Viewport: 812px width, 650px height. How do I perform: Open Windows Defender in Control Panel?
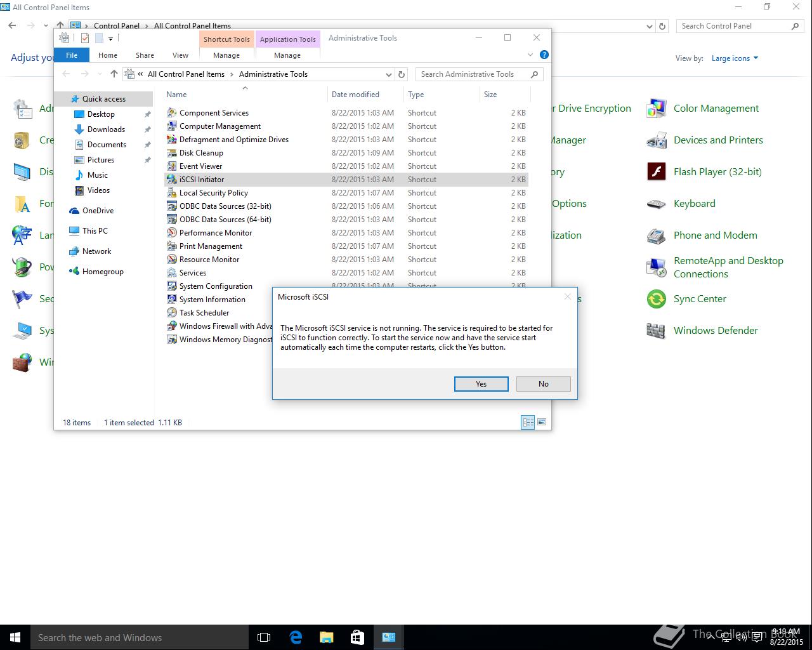point(702,331)
